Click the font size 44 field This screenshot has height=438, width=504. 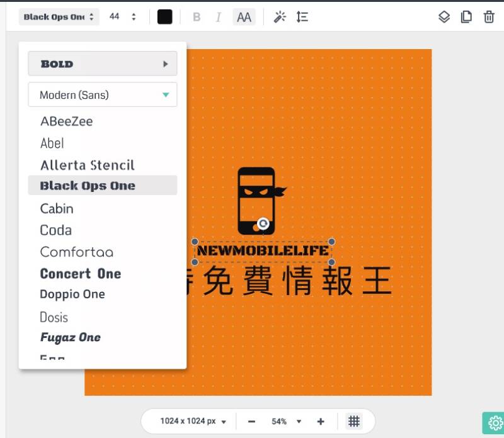[x=115, y=17]
